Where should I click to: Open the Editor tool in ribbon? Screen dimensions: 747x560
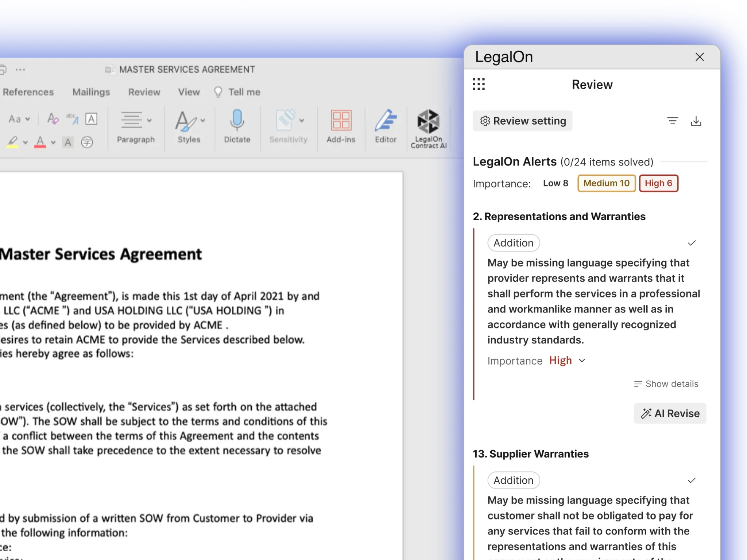pyautogui.click(x=386, y=126)
